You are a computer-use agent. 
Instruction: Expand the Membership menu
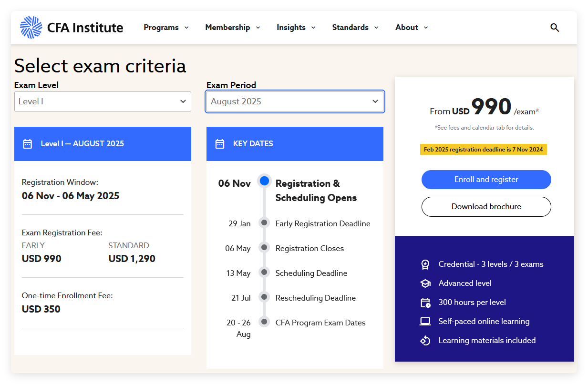[x=233, y=28]
